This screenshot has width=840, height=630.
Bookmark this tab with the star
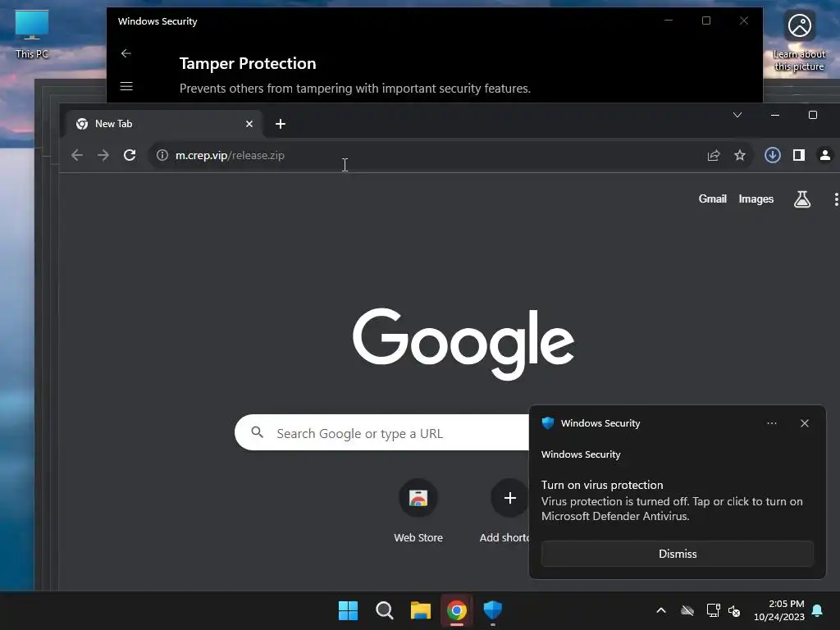click(x=740, y=155)
